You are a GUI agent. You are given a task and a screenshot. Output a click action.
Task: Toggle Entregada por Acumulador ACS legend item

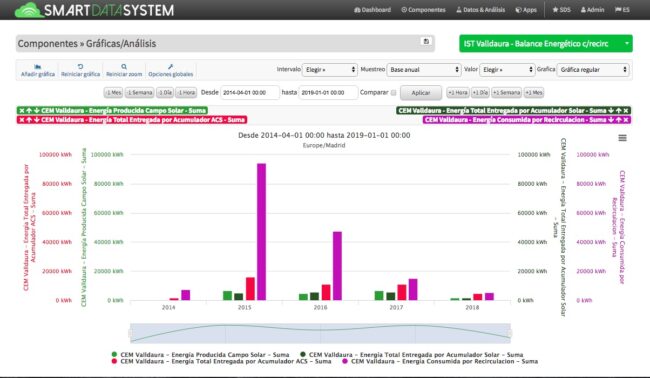pos(221,361)
